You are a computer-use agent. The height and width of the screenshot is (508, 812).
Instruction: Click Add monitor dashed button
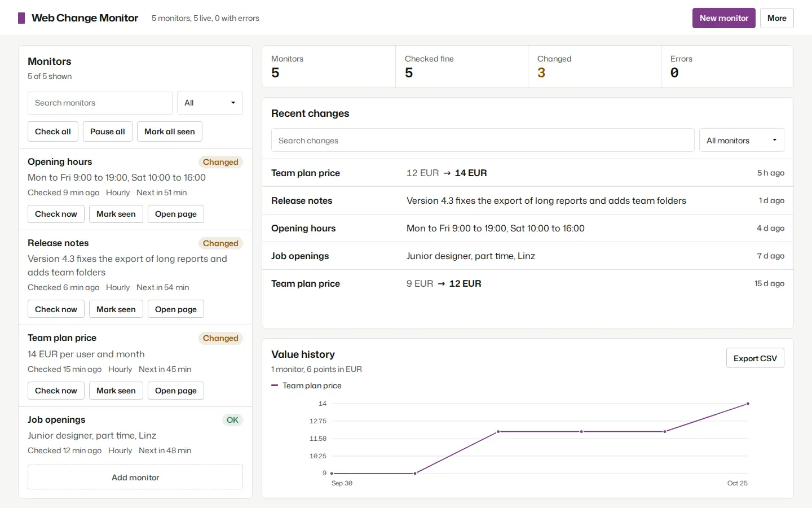tap(135, 478)
